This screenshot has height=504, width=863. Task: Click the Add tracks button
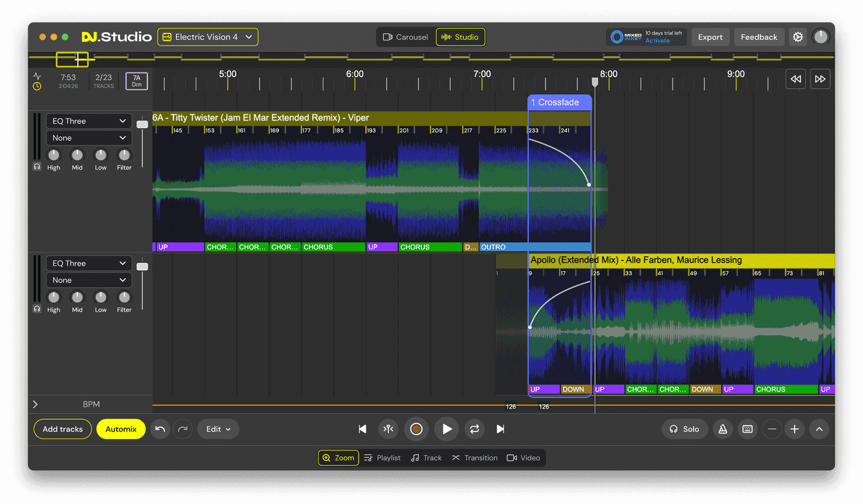62,429
